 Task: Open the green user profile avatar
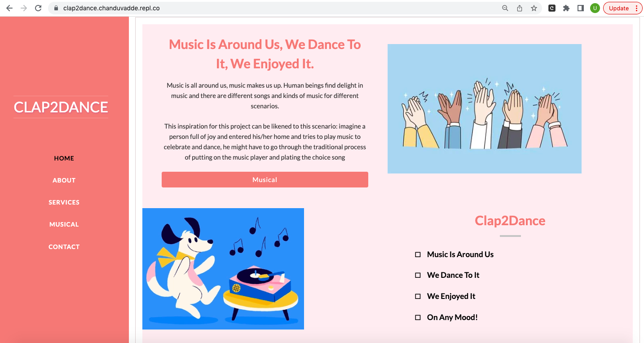pyautogui.click(x=595, y=8)
